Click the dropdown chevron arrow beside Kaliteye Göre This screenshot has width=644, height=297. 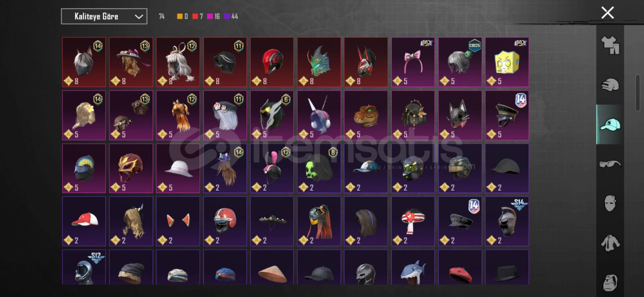point(139,16)
